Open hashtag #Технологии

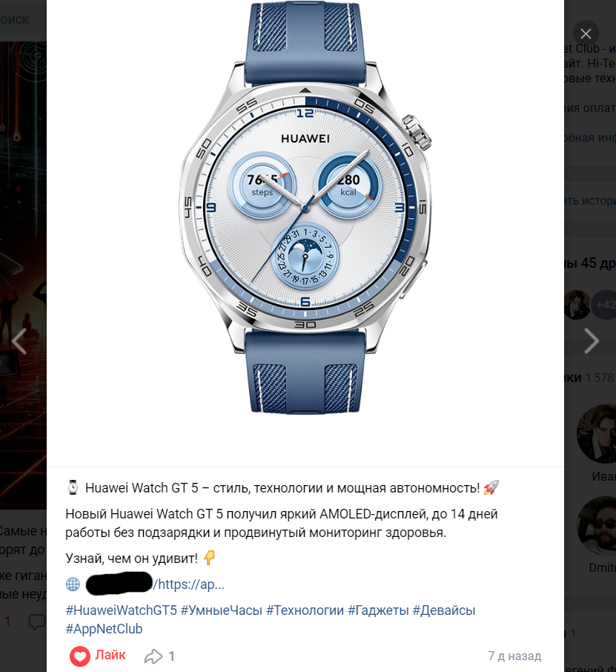(x=305, y=610)
